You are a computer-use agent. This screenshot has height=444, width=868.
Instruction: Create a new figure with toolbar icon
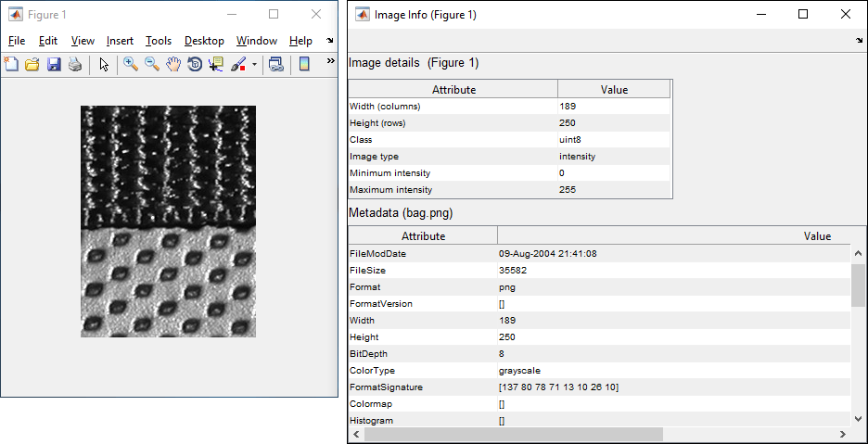tap(11, 64)
